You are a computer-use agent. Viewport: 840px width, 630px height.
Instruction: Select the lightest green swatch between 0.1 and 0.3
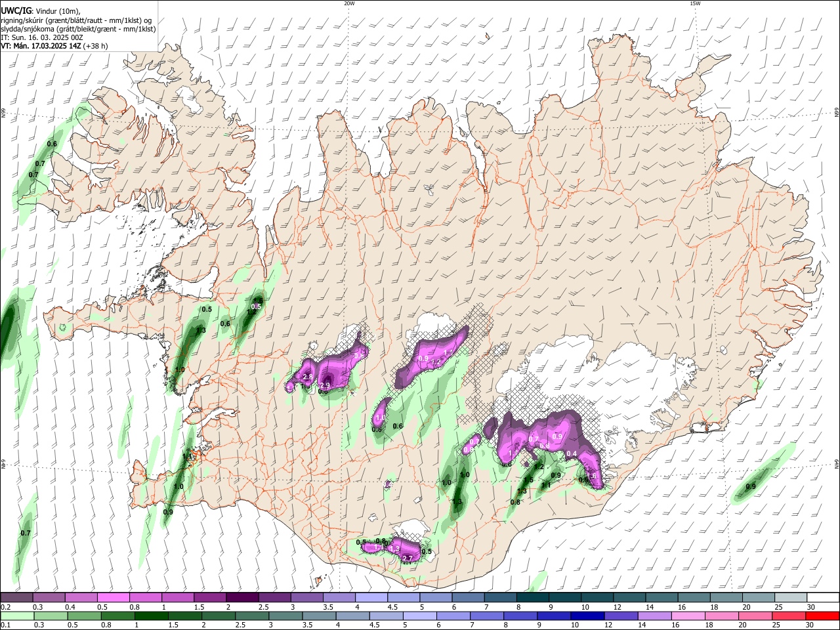point(16,616)
